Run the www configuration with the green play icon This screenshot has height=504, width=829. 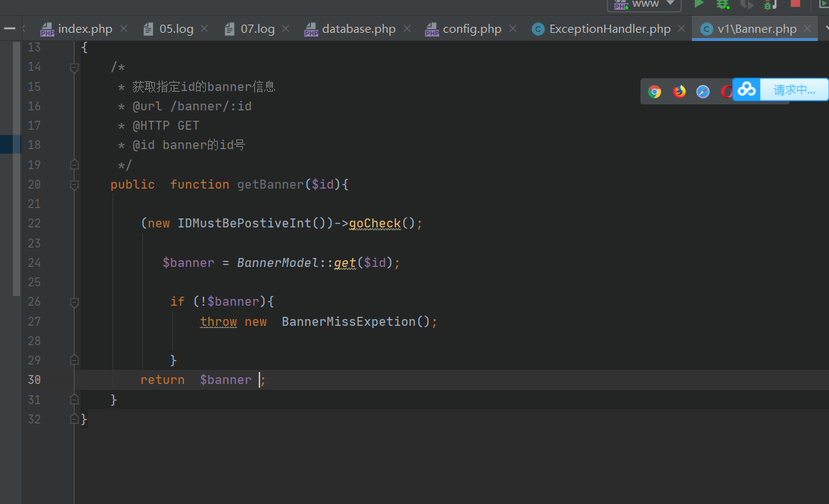[x=699, y=4]
